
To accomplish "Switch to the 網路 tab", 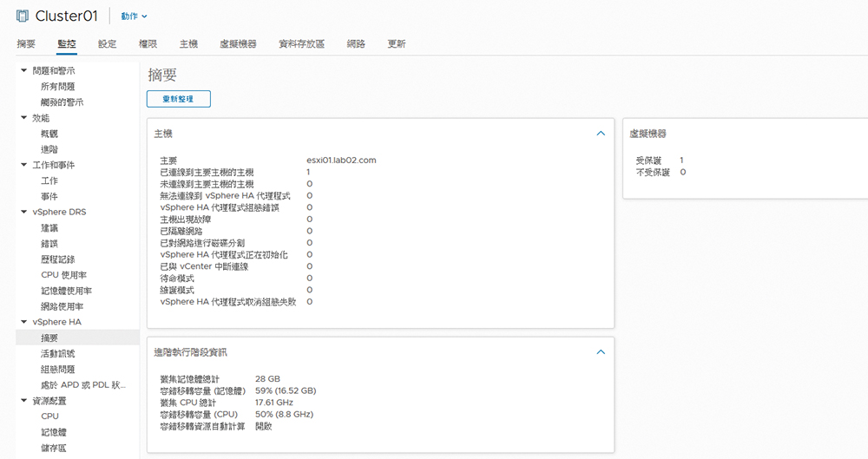I will click(356, 43).
